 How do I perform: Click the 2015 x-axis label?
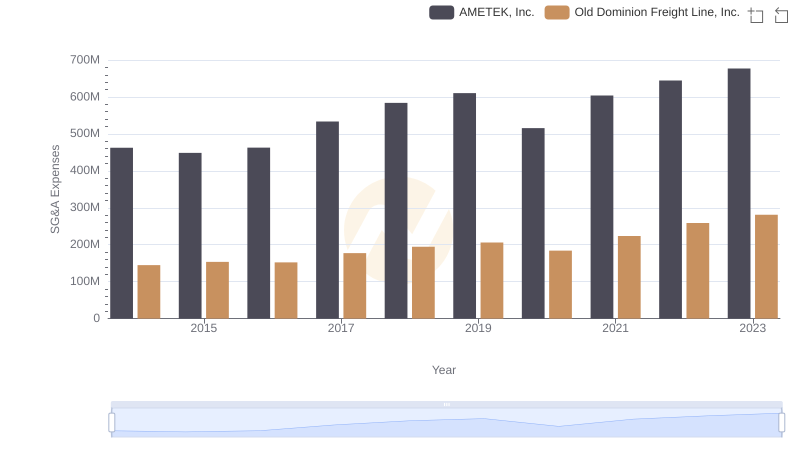pos(204,328)
